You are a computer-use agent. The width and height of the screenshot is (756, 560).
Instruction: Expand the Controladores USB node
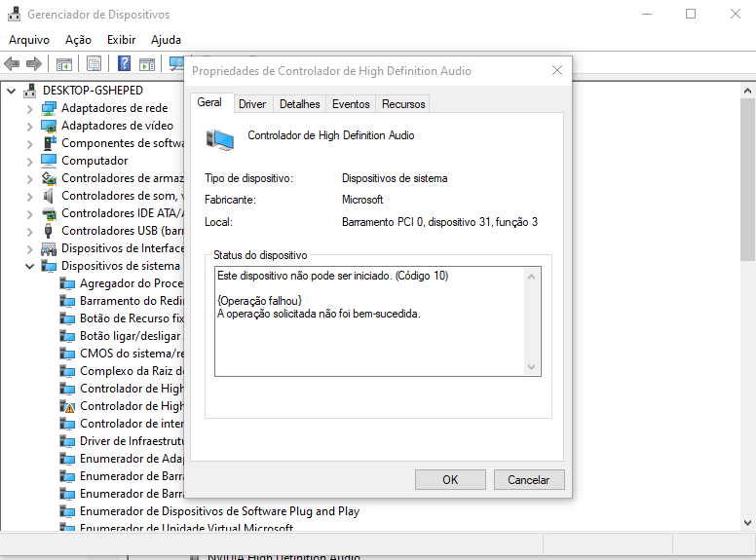point(30,232)
